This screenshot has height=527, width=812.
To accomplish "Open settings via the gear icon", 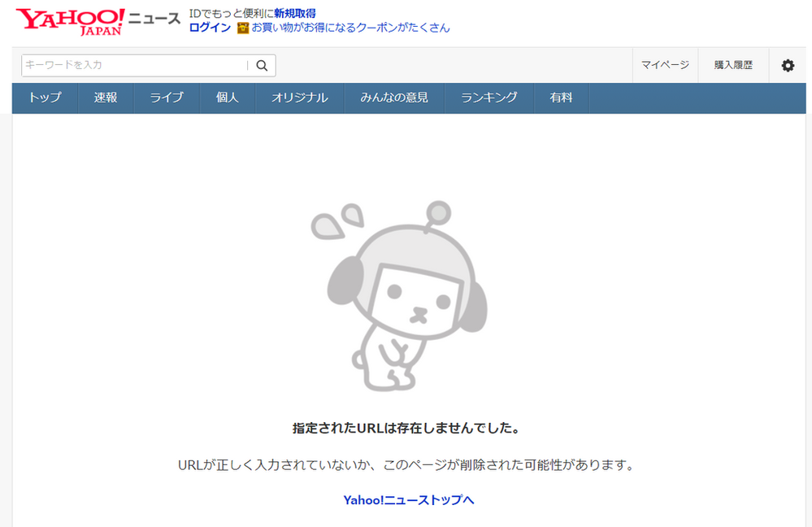I will (x=788, y=65).
